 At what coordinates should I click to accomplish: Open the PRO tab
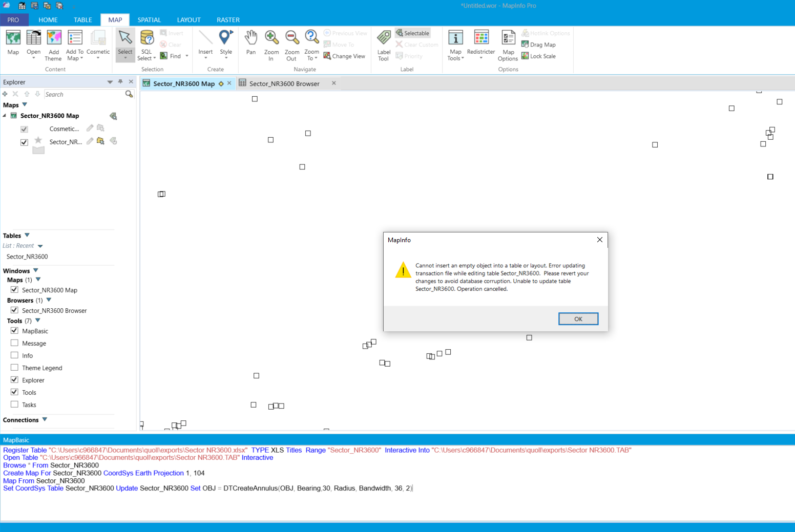point(13,20)
